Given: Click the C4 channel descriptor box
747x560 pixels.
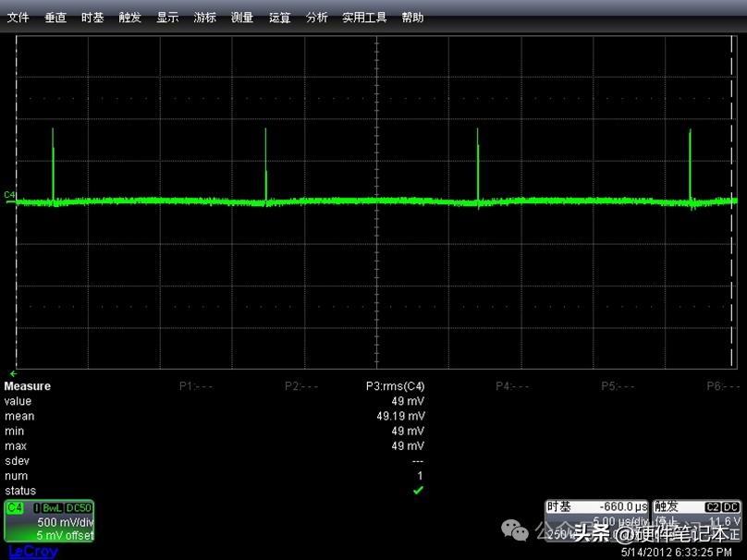Looking at the screenshot, I should pos(49,521).
